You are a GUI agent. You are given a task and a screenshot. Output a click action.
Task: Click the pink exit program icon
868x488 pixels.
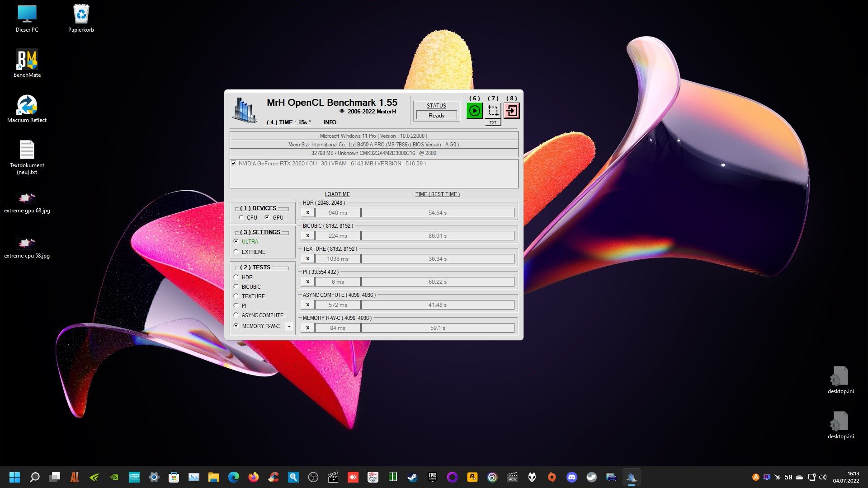coord(511,111)
